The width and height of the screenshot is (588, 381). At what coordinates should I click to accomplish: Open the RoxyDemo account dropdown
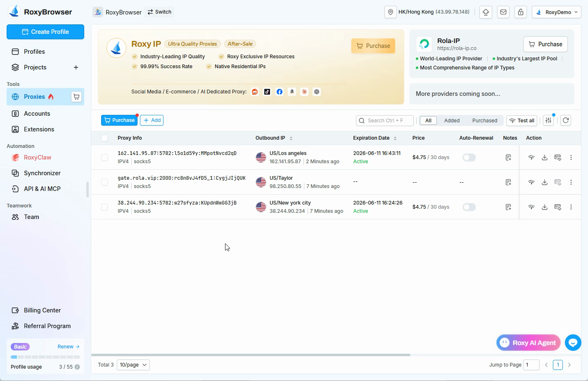(557, 12)
